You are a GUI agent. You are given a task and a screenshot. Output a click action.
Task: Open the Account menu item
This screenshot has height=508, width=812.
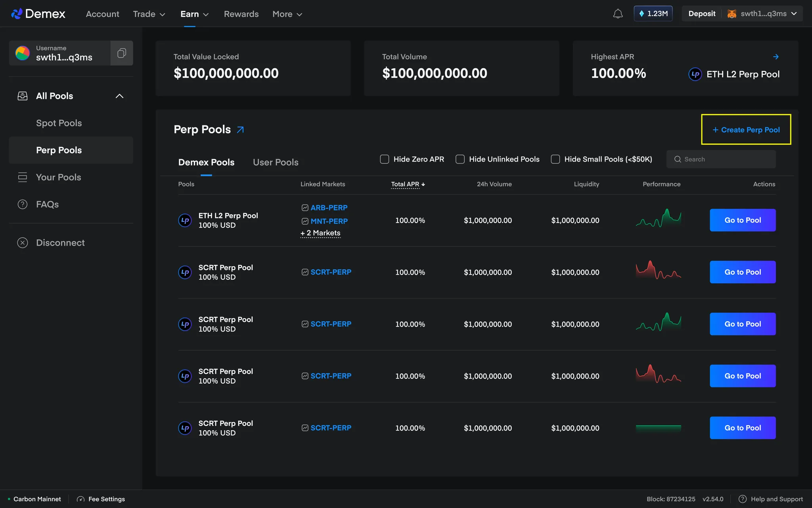point(102,14)
